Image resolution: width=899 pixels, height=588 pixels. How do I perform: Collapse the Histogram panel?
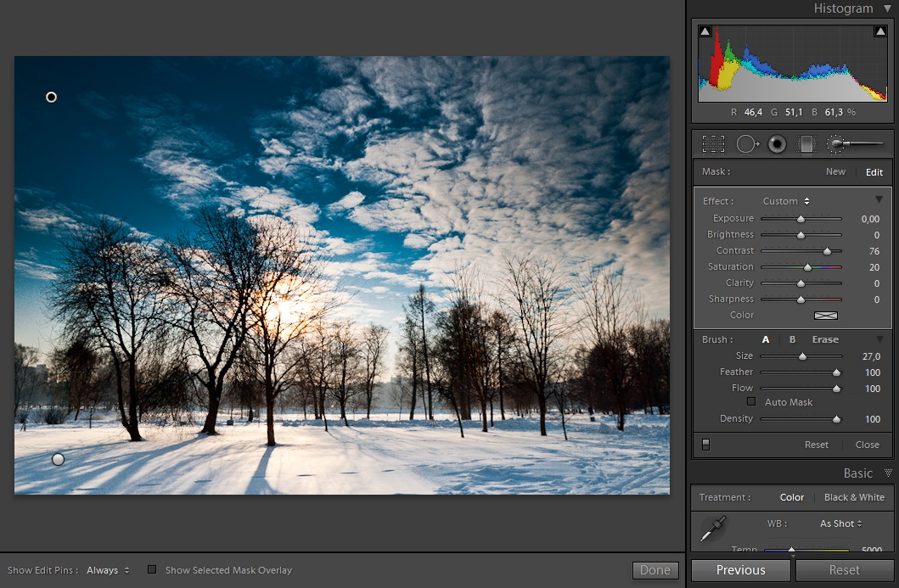click(887, 8)
